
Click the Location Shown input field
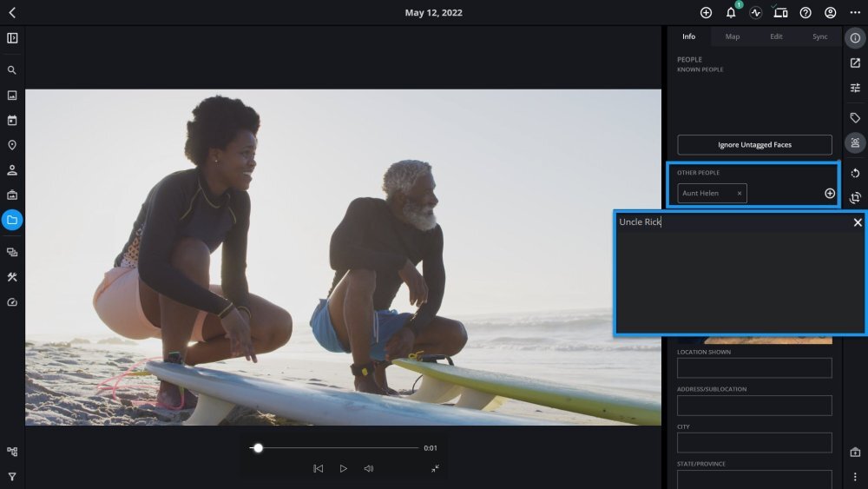754,368
